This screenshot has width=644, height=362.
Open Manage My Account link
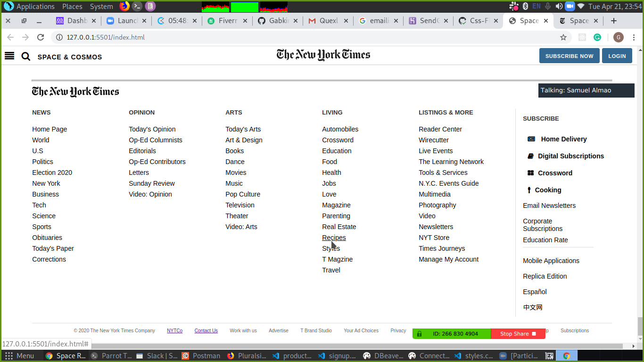(448, 259)
